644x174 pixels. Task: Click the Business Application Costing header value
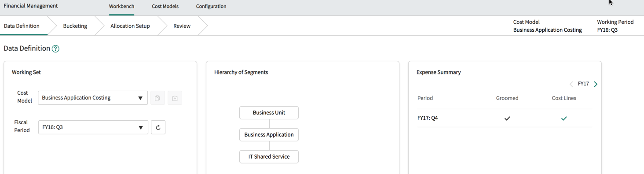[x=547, y=30]
